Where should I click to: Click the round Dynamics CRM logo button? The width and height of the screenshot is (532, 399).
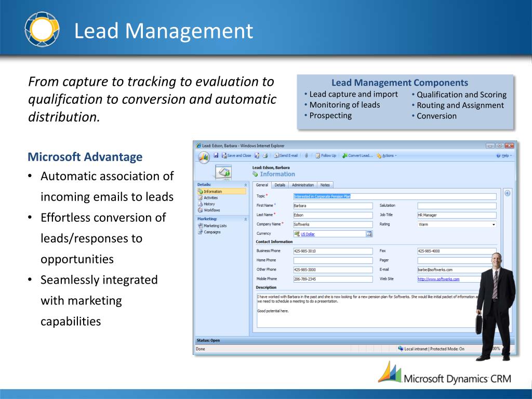point(204,157)
